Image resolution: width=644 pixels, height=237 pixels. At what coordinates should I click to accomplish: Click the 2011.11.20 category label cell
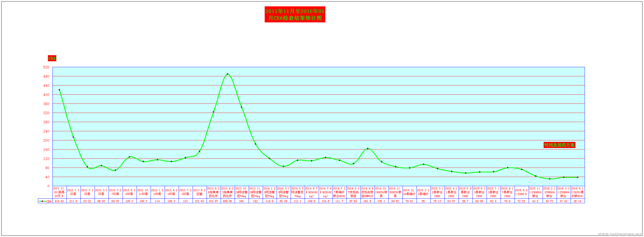click(59, 192)
